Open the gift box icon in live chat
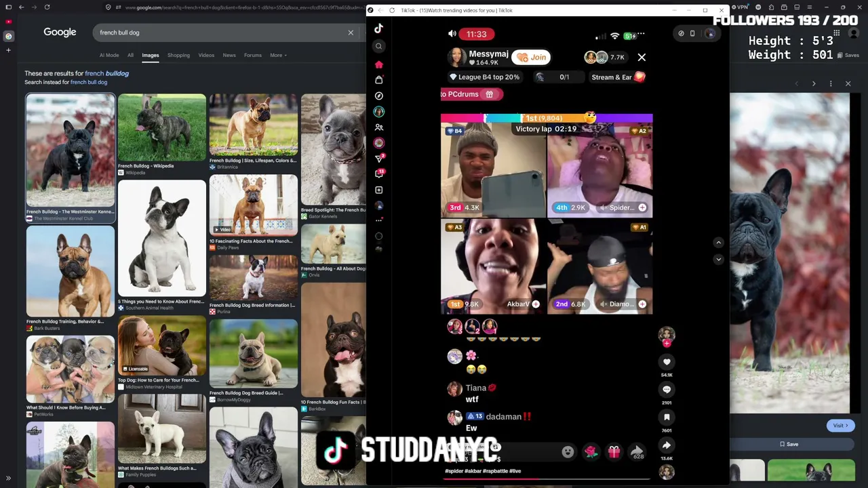 pos(614,452)
